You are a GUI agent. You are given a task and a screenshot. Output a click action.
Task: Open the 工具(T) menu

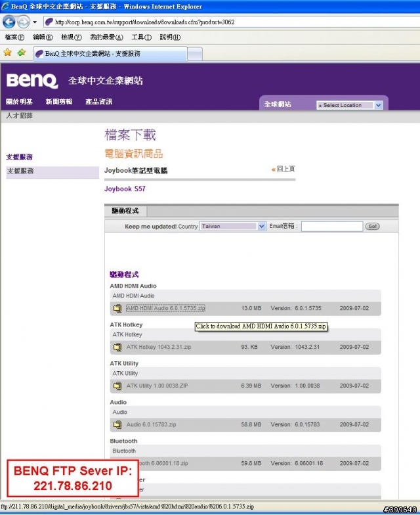(x=142, y=37)
